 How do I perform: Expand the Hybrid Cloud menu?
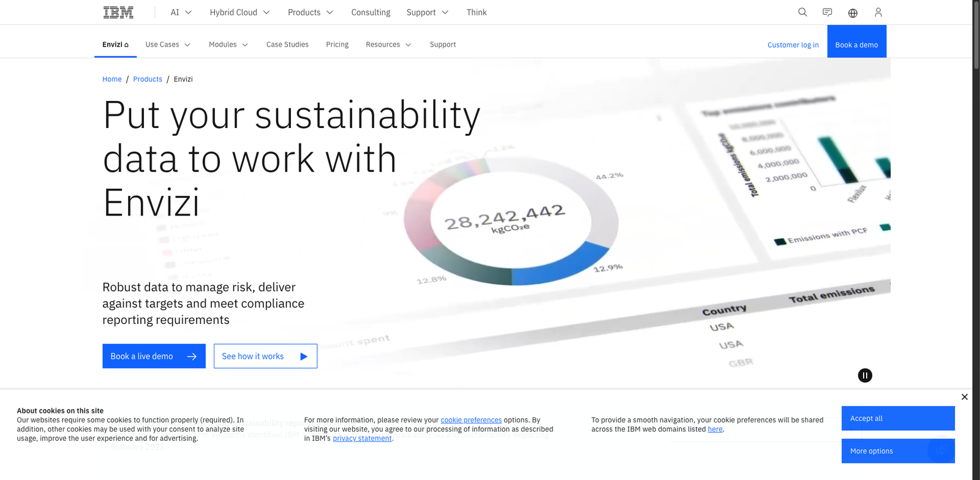(239, 12)
